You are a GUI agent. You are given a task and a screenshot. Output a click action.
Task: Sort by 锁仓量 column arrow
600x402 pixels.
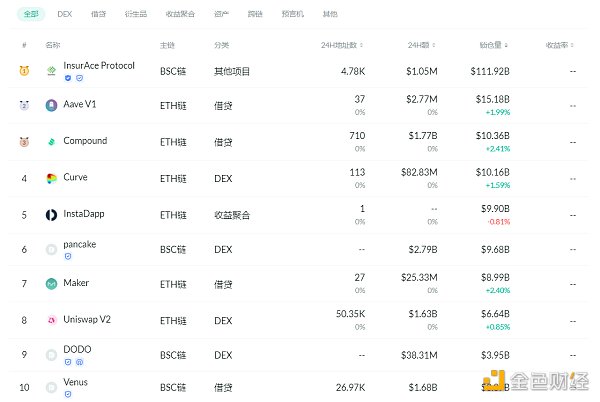(x=506, y=45)
